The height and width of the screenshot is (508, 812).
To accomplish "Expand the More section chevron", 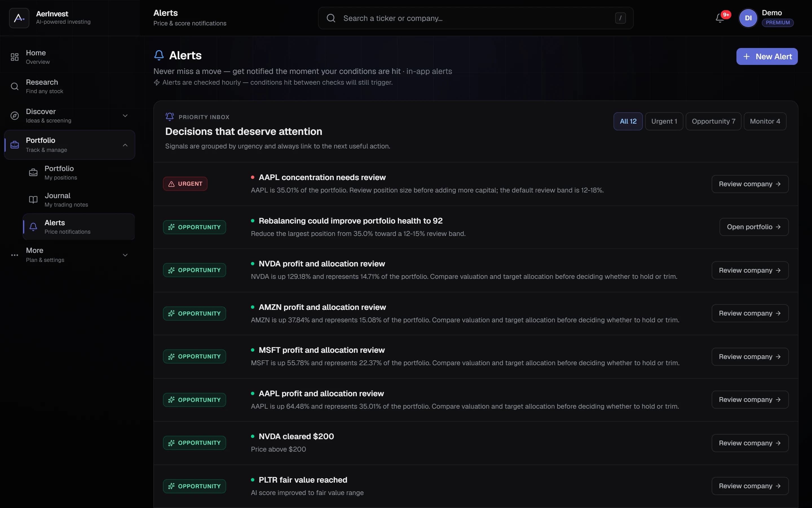I will (125, 255).
